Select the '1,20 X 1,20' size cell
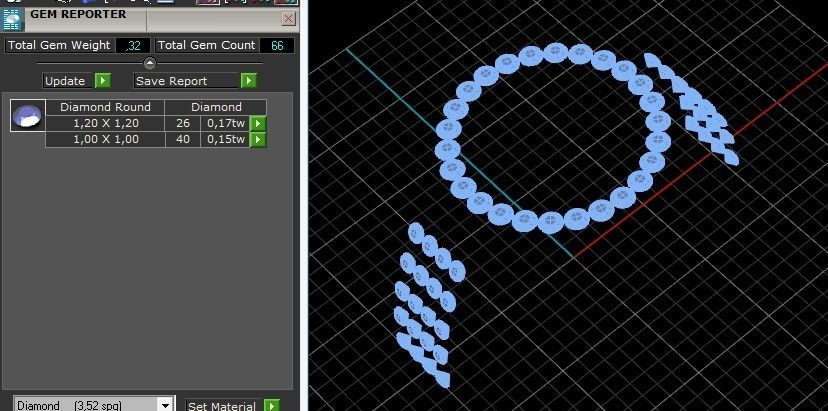This screenshot has height=411, width=828. click(106, 124)
